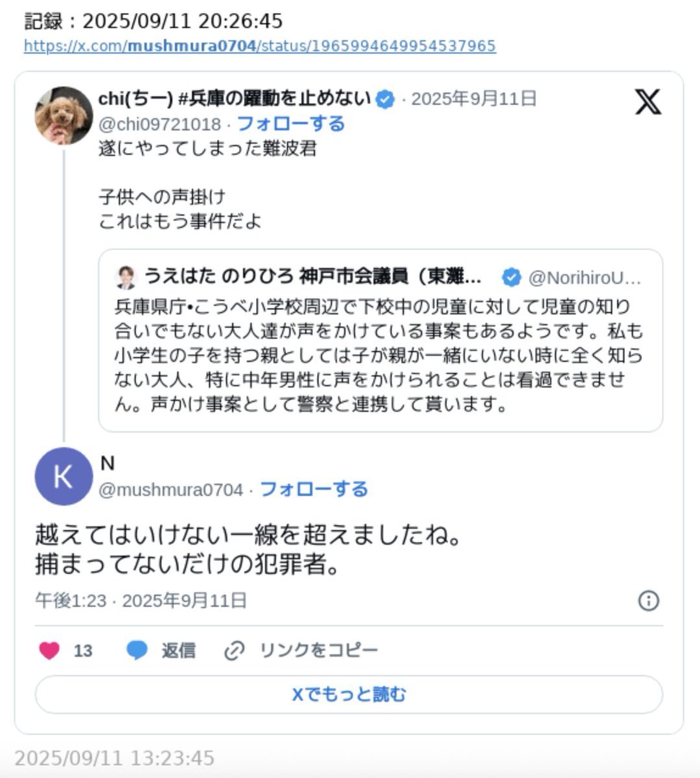Click the リンクをコピー label
Image resolution: width=700 pixels, height=778 pixels.
(318, 650)
